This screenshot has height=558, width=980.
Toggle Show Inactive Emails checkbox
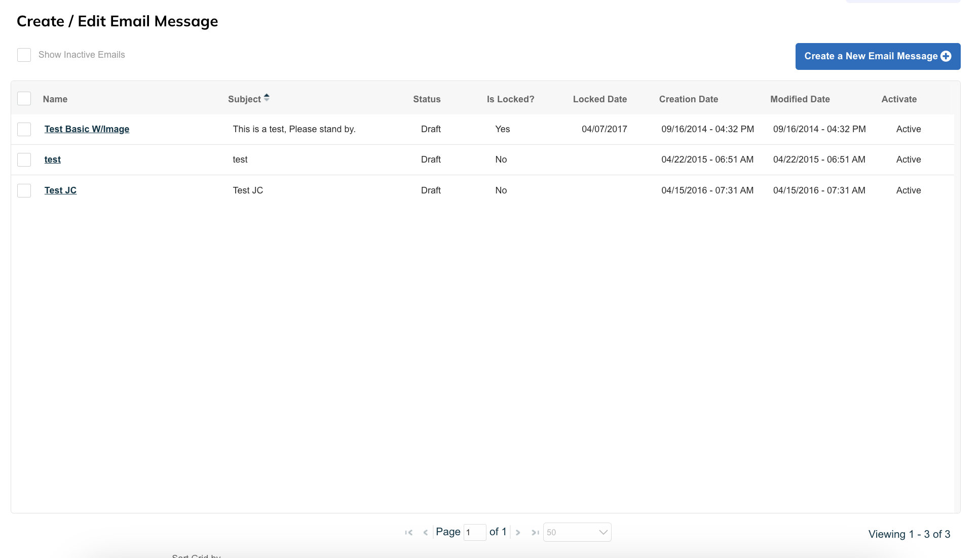(24, 55)
